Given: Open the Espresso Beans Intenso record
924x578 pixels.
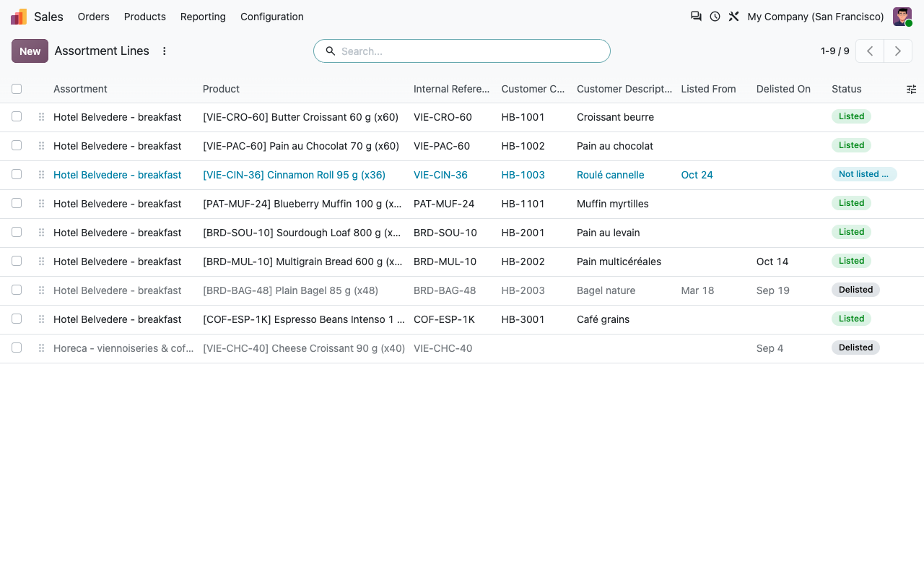Looking at the screenshot, I should (x=303, y=319).
